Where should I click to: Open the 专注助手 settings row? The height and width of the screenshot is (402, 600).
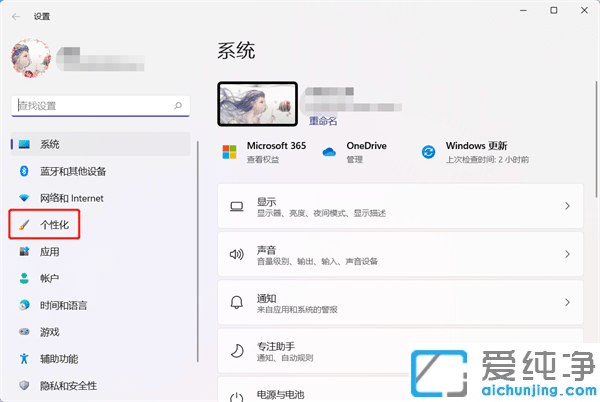[x=400, y=350]
